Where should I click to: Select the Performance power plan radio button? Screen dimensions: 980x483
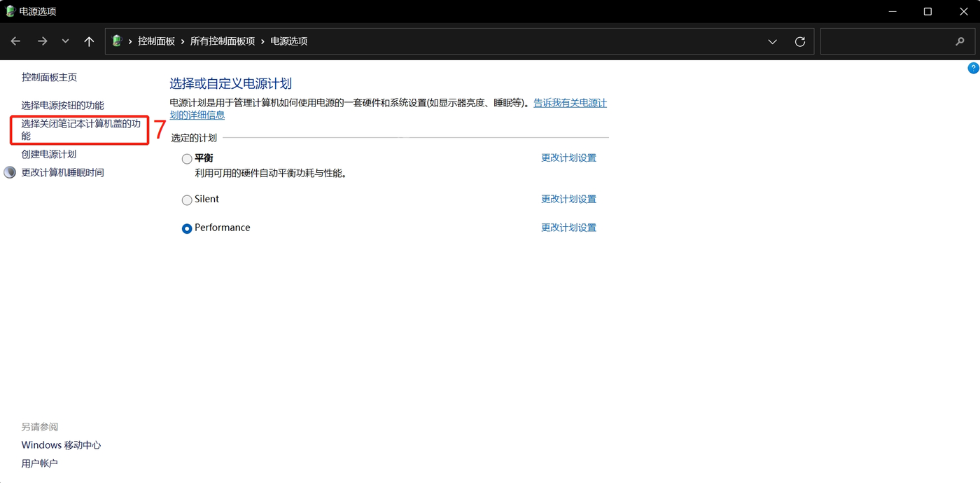[187, 229]
